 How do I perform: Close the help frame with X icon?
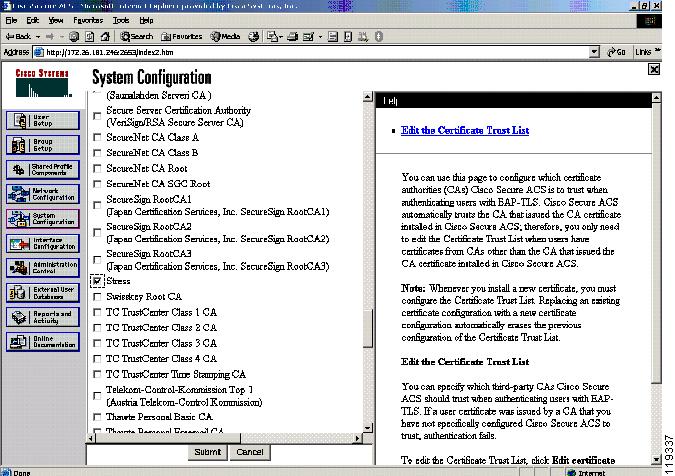click(x=654, y=69)
